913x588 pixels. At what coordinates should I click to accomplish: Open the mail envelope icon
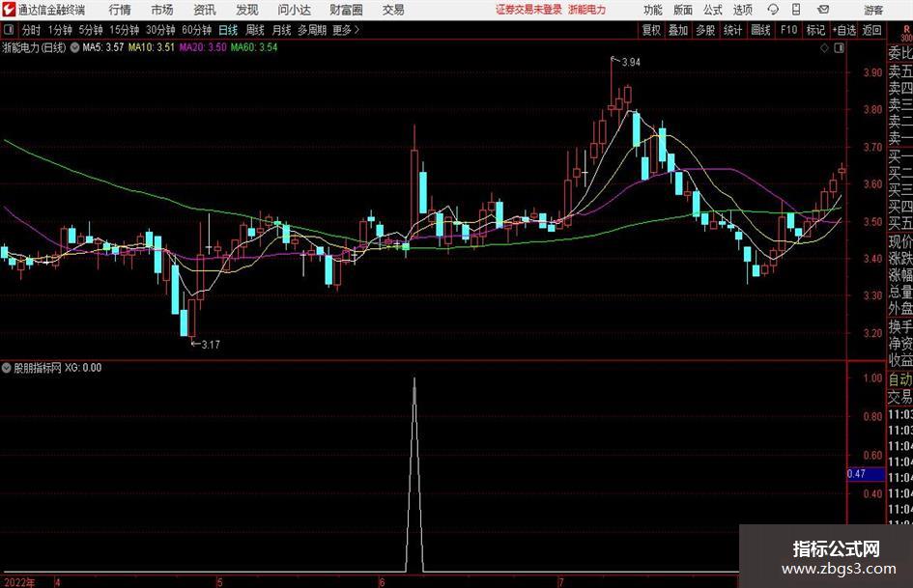tap(823, 10)
